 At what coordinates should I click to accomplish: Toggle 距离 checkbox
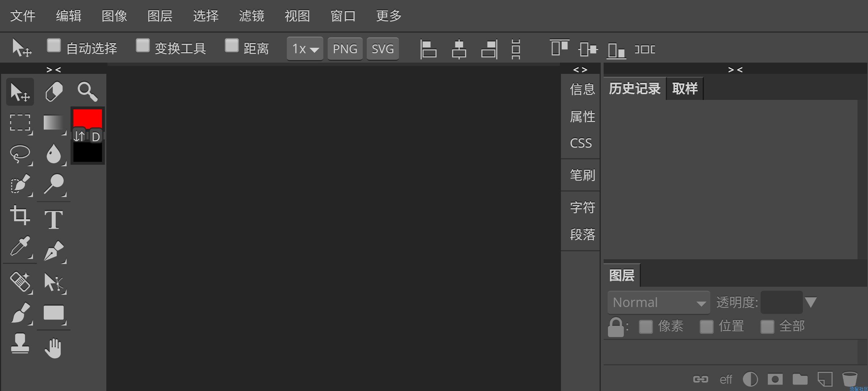(x=232, y=46)
